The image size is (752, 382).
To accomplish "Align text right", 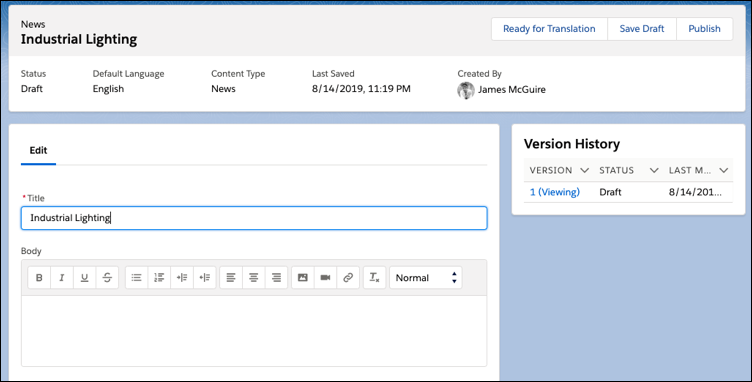I will pos(276,278).
